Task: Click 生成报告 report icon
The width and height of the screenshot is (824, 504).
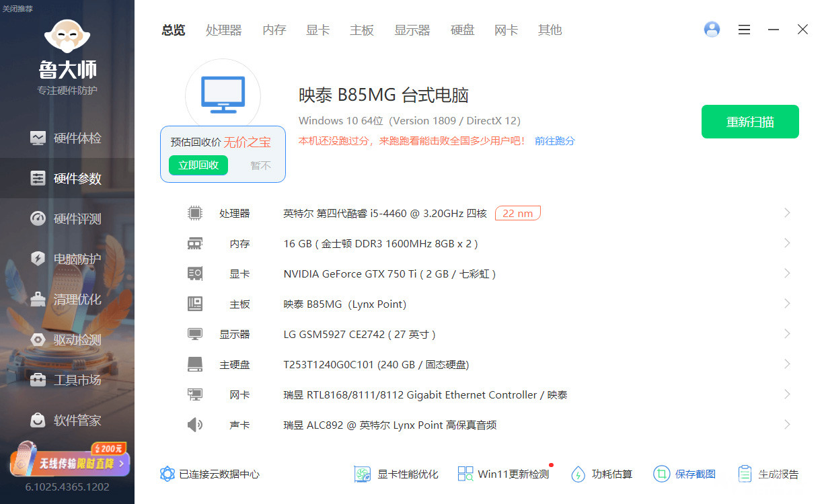Action: [x=745, y=474]
